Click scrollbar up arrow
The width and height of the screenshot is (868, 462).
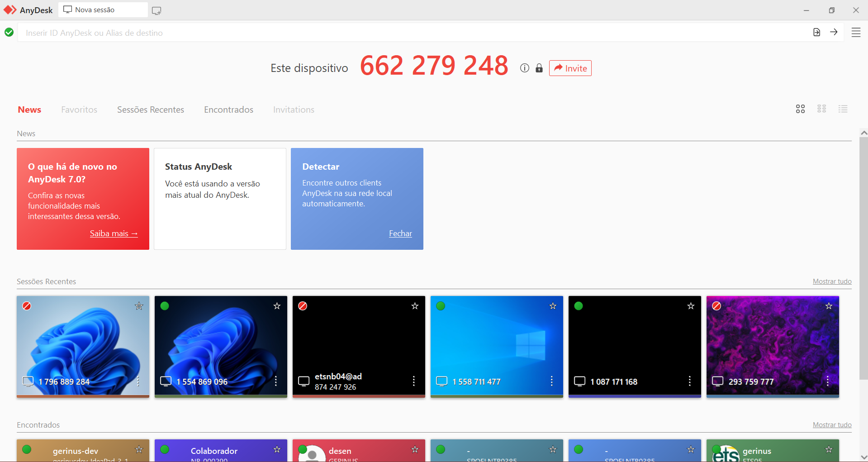click(864, 133)
